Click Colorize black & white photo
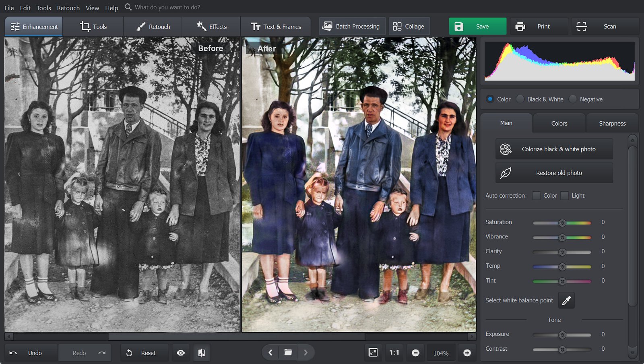Screen dimensions: 644x364 tap(554, 149)
